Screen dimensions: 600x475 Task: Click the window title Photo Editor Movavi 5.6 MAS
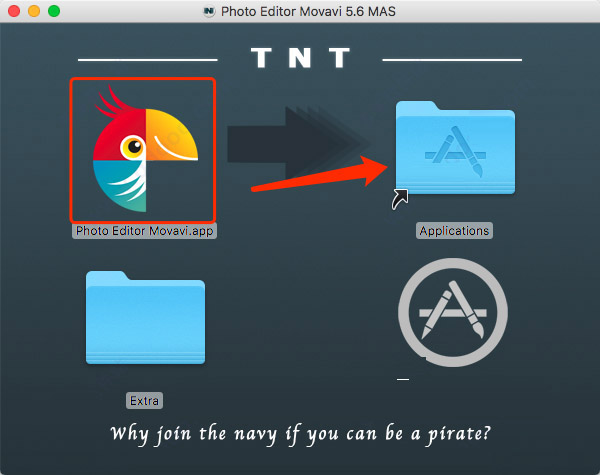point(308,11)
